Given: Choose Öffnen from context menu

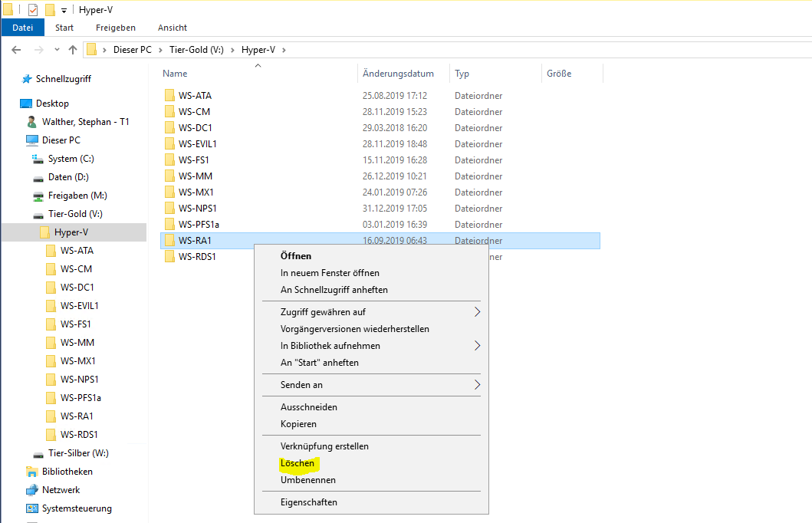Looking at the screenshot, I should point(371,256).
